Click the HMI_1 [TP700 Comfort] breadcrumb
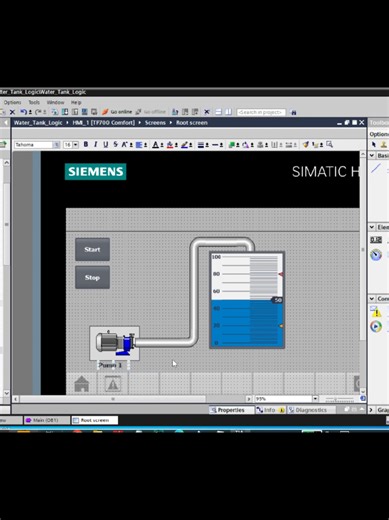The image size is (389, 520). click(x=104, y=123)
